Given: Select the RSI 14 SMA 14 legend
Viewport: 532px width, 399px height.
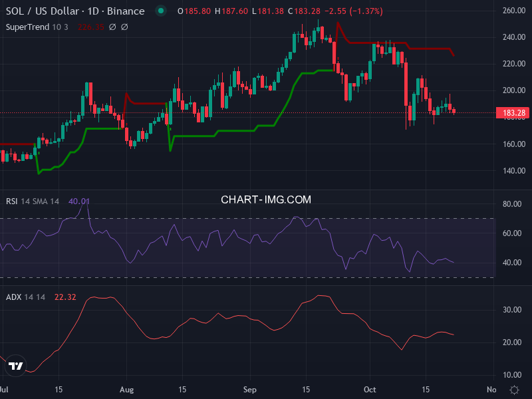Looking at the screenshot, I should tap(33, 201).
